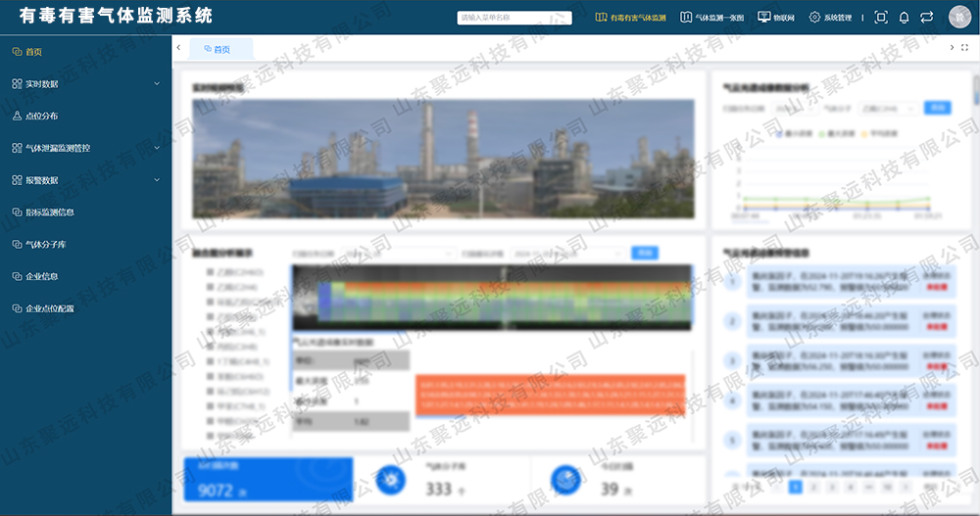Click alarm card number 3

click(852, 361)
